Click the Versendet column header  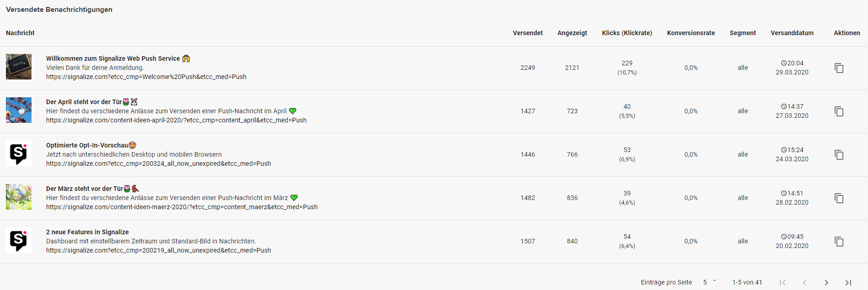(528, 33)
